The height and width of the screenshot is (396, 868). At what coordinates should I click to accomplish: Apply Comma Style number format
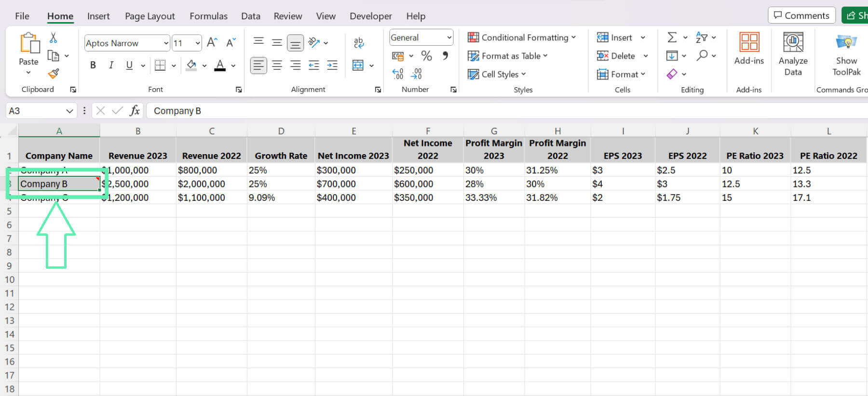coord(445,56)
